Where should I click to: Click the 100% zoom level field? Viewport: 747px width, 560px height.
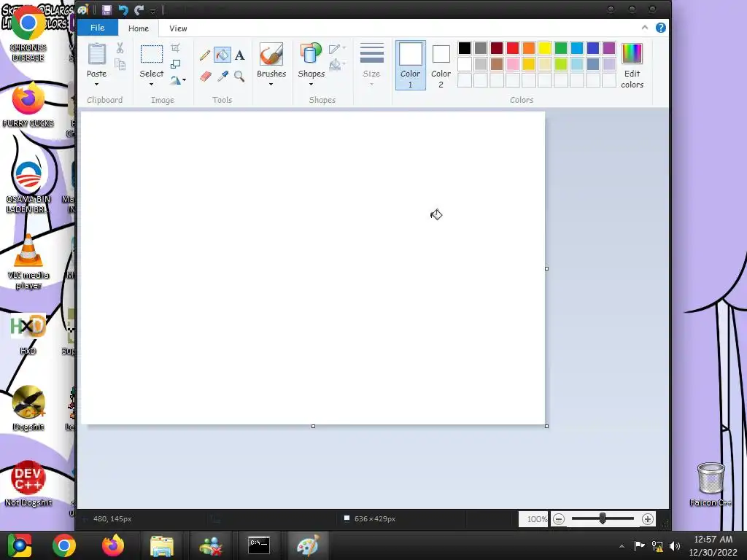(533, 519)
